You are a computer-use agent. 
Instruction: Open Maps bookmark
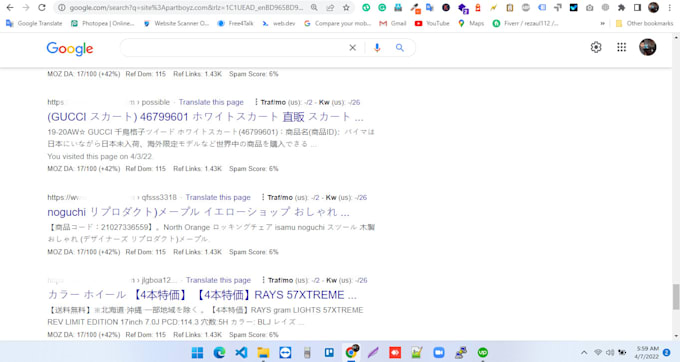471,23
